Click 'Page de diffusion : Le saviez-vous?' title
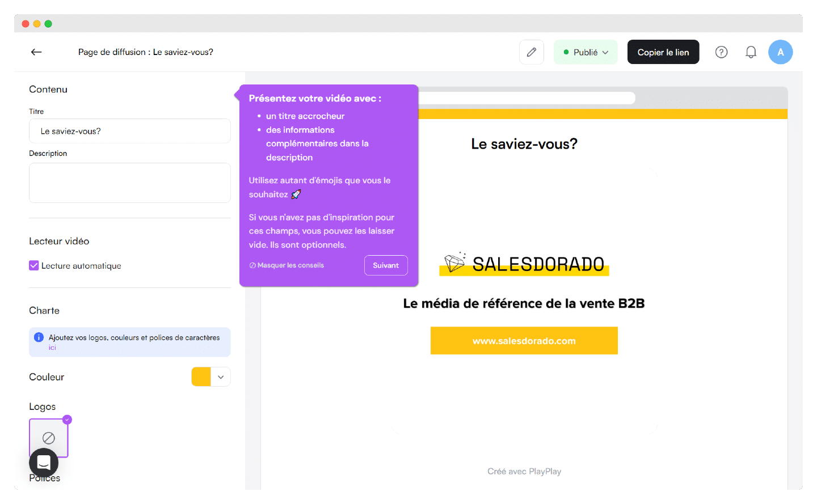Image resolution: width=817 pixels, height=504 pixels. point(146,52)
